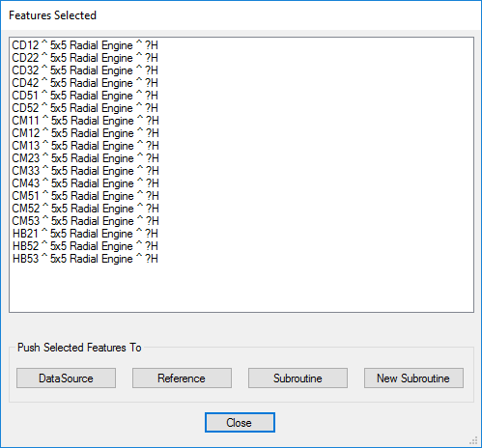The image size is (482, 448).
Task: Create a New Subroutine from features
Action: (x=413, y=378)
